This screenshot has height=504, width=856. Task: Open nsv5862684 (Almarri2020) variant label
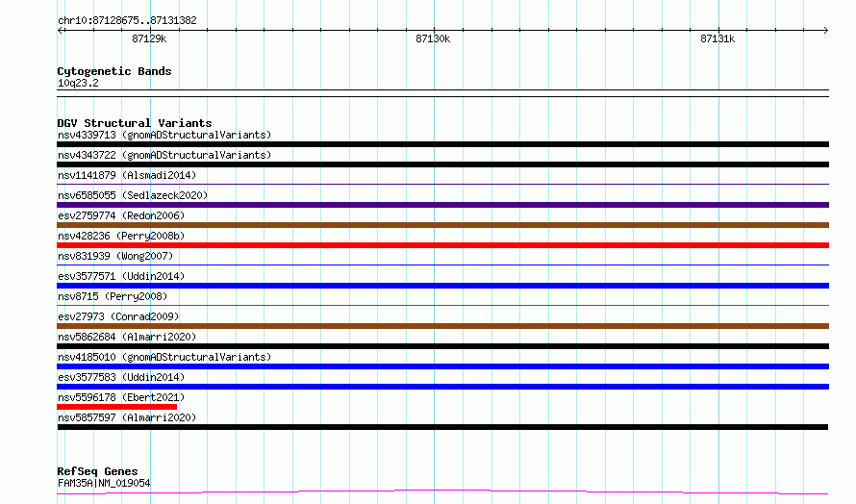[127, 337]
